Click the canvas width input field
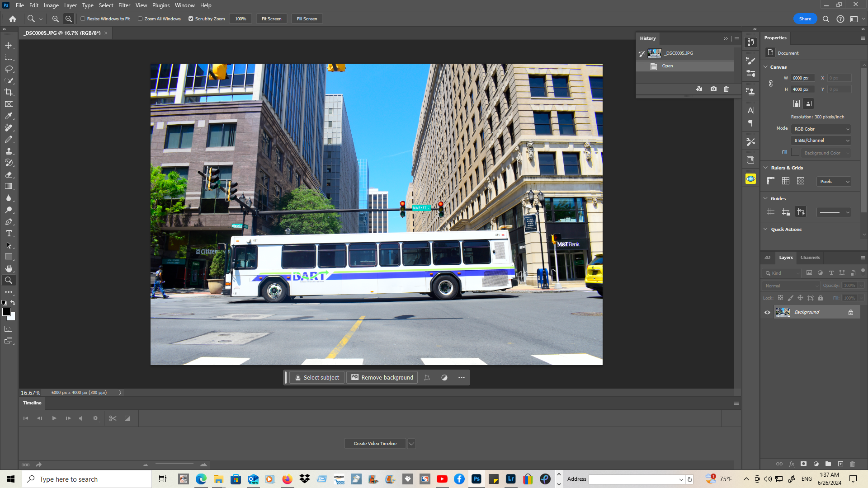The height and width of the screenshot is (488, 868). tap(802, 78)
